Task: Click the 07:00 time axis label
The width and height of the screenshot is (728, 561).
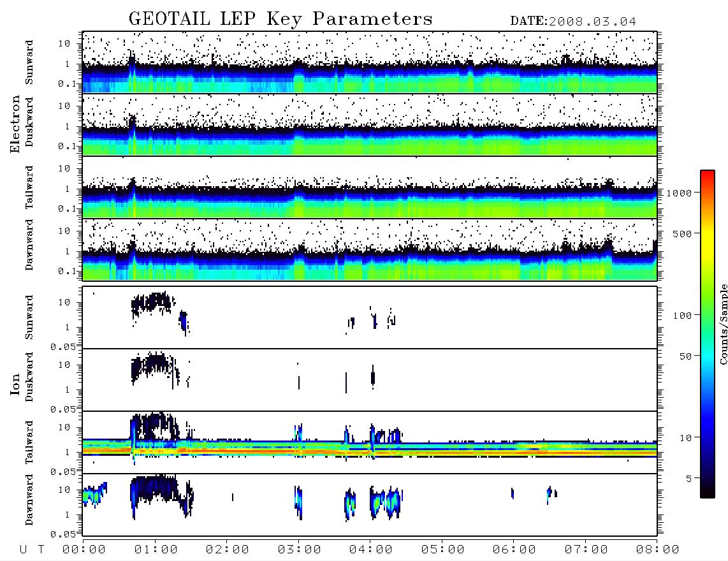Action: click(x=586, y=550)
